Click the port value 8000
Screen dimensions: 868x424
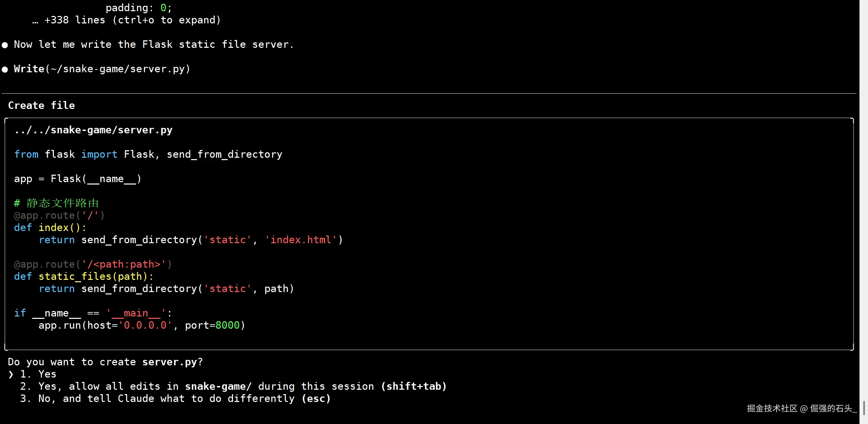(x=227, y=325)
